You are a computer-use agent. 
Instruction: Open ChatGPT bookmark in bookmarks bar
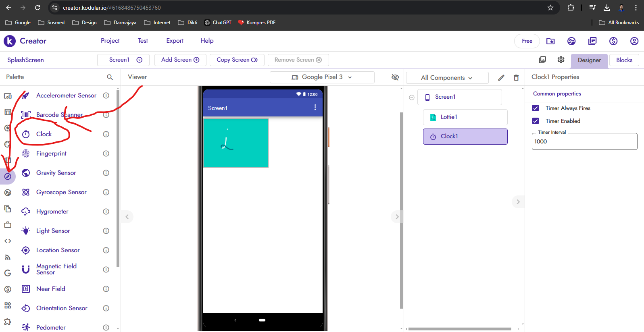218,23
